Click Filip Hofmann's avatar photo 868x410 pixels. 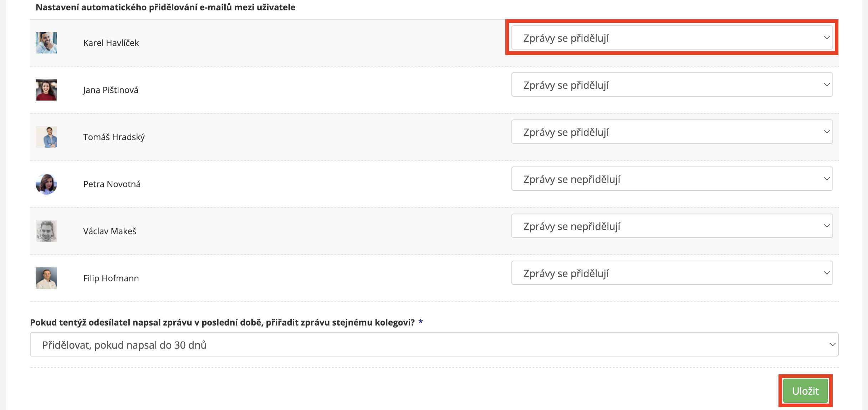46,278
